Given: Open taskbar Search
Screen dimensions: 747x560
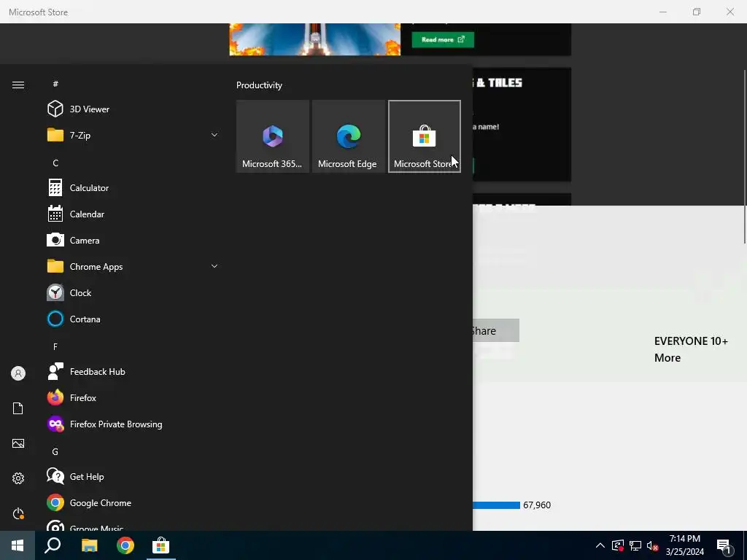Looking at the screenshot, I should [53, 545].
